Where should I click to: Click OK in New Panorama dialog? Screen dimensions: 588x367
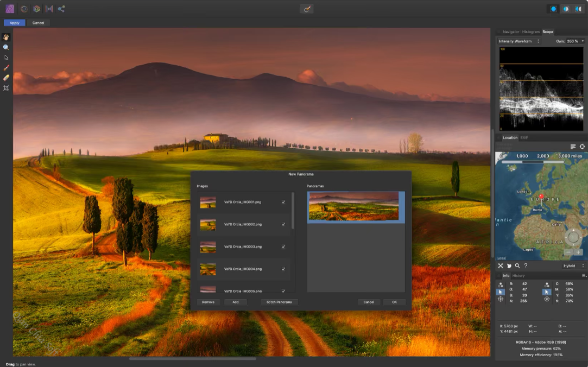pos(395,302)
